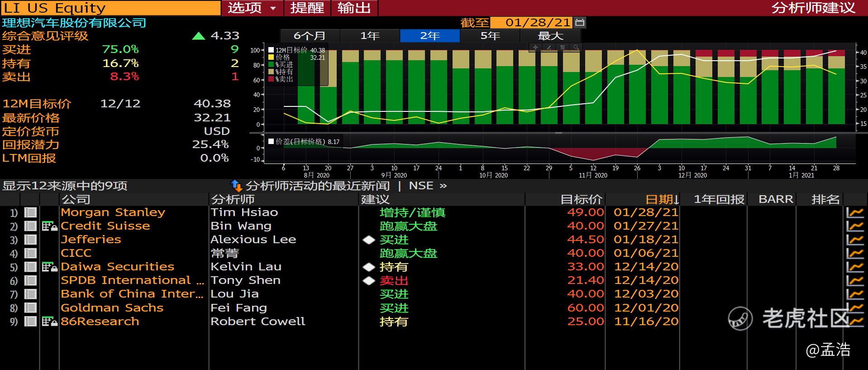Open 86Research report document icon
Screen dimensions: 868x370
[x=30, y=322]
